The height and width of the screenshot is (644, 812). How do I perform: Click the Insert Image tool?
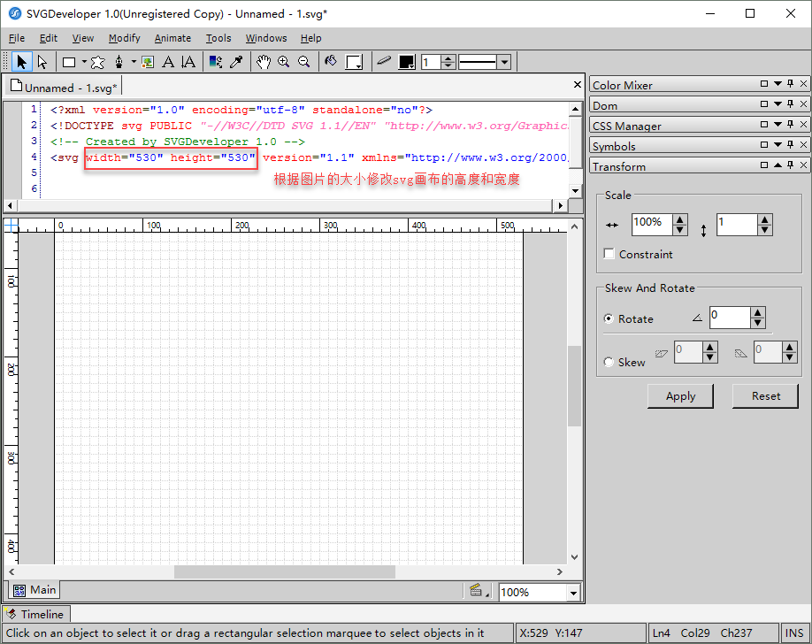(148, 62)
